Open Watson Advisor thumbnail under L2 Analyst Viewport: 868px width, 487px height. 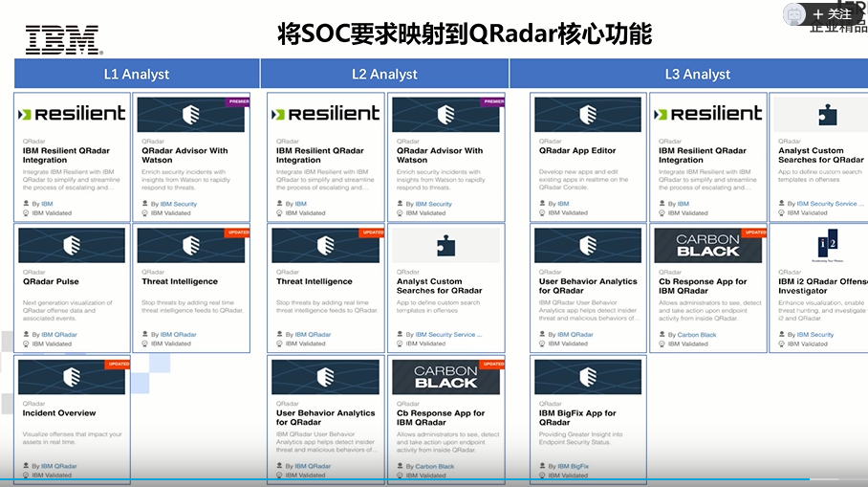[445, 115]
